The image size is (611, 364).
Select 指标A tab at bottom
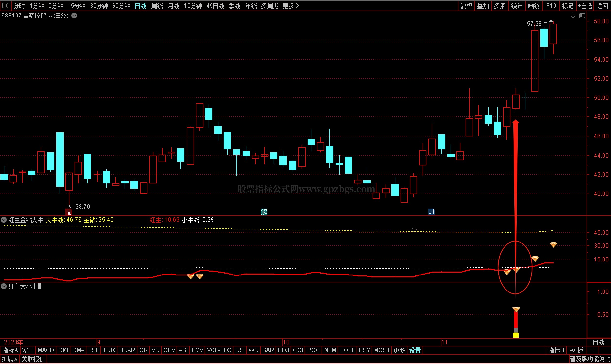pos(10,350)
